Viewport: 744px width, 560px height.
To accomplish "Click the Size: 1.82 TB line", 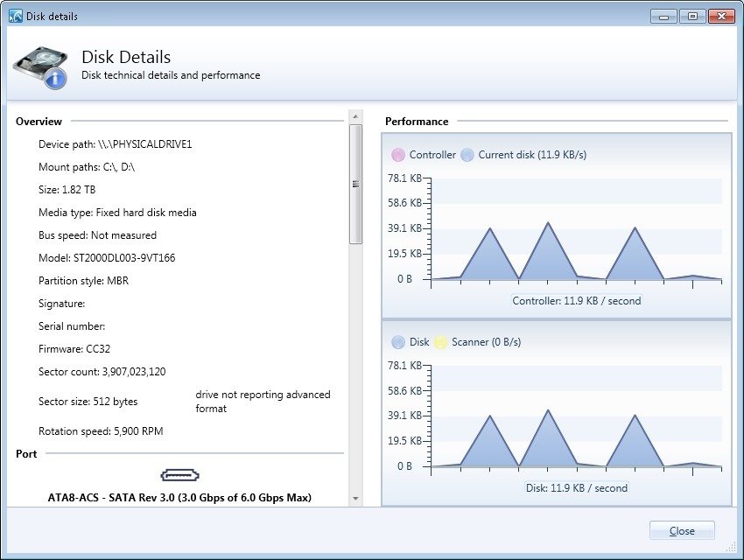I will click(67, 190).
